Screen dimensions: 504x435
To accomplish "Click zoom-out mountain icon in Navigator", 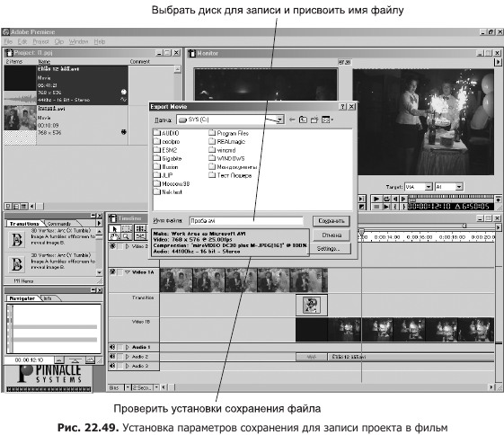I will 59,360.
